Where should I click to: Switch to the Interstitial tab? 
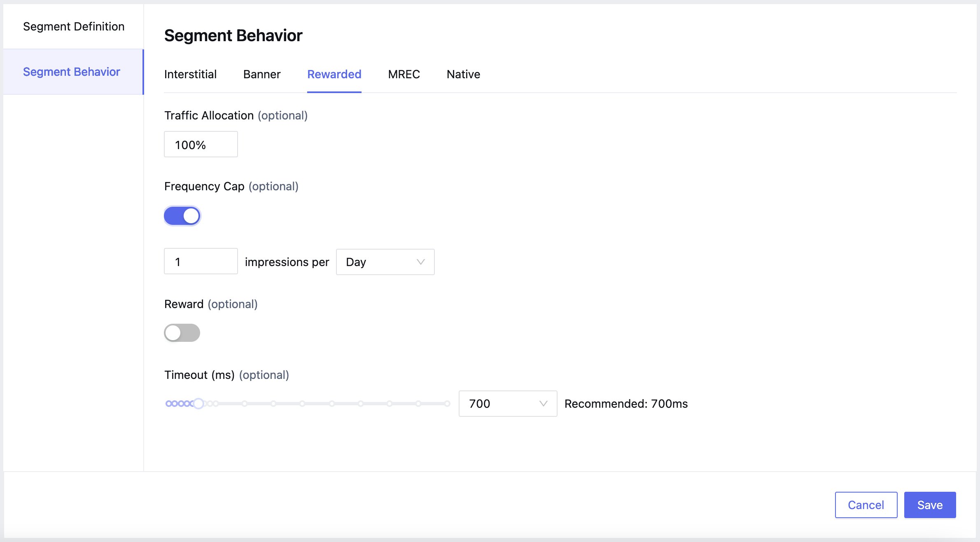tap(190, 74)
